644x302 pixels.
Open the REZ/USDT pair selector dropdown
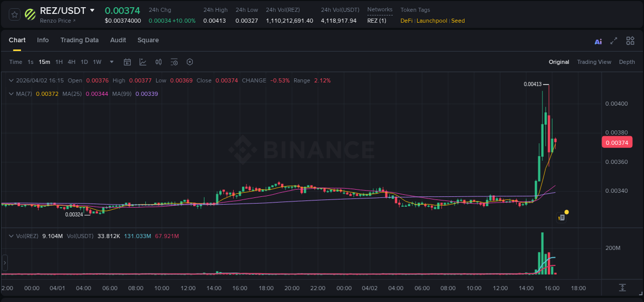pos(93,10)
